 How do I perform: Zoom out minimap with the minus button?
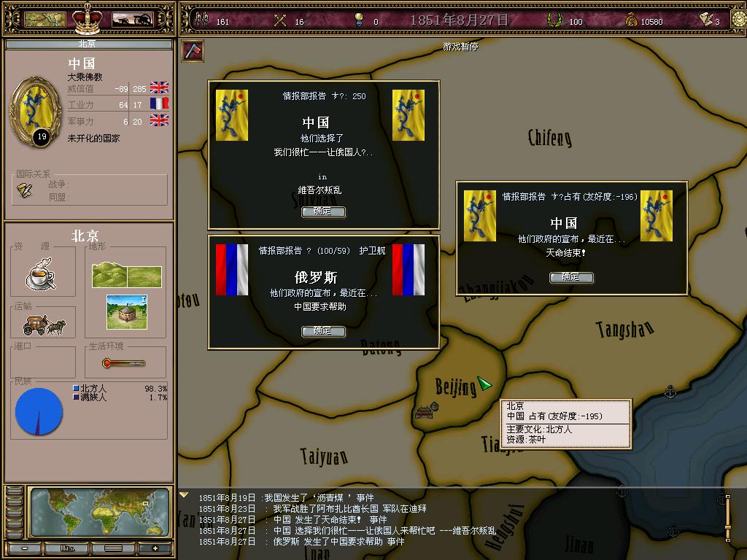pyautogui.click(x=24, y=548)
